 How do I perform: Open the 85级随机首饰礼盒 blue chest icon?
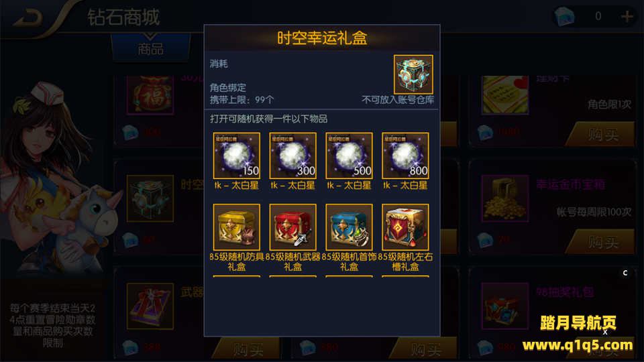[x=349, y=227]
